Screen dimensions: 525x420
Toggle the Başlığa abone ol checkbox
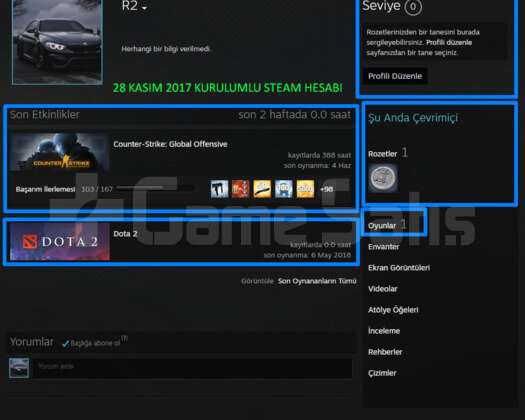pyautogui.click(x=65, y=343)
